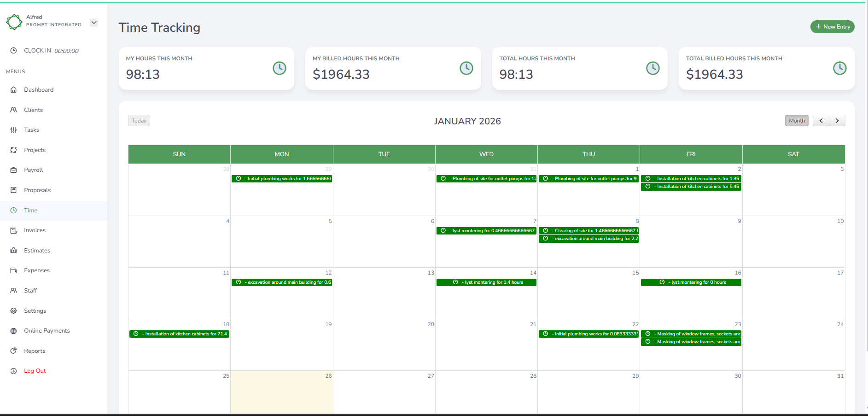
Task: Click the Payroll briefcase icon
Action: (13, 170)
